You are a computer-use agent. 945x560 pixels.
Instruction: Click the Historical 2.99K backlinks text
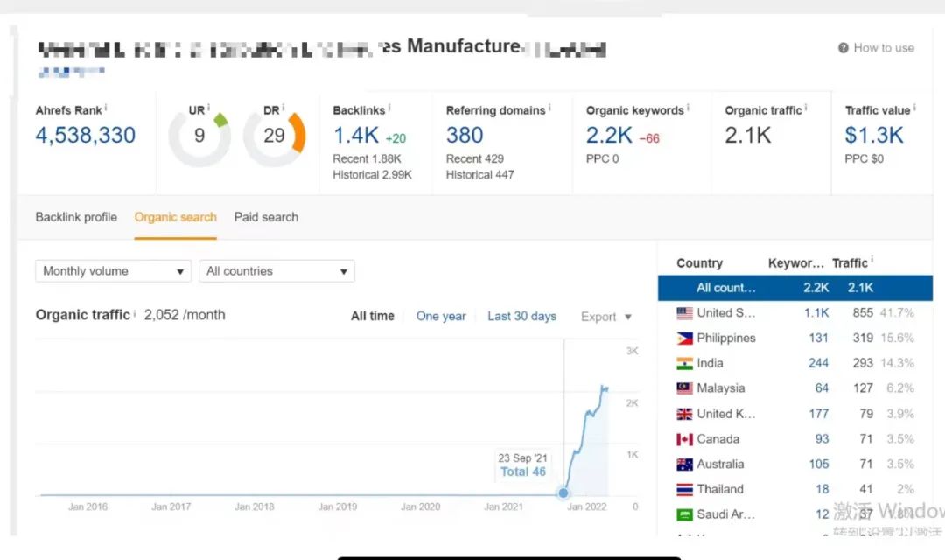(373, 175)
